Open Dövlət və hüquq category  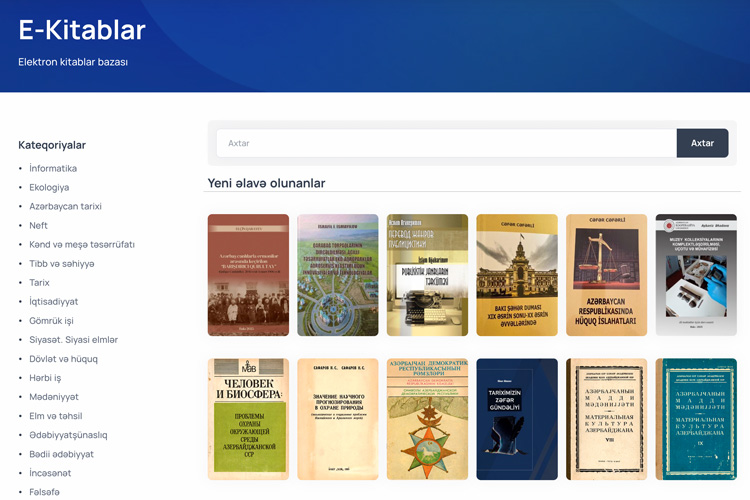coord(63,358)
